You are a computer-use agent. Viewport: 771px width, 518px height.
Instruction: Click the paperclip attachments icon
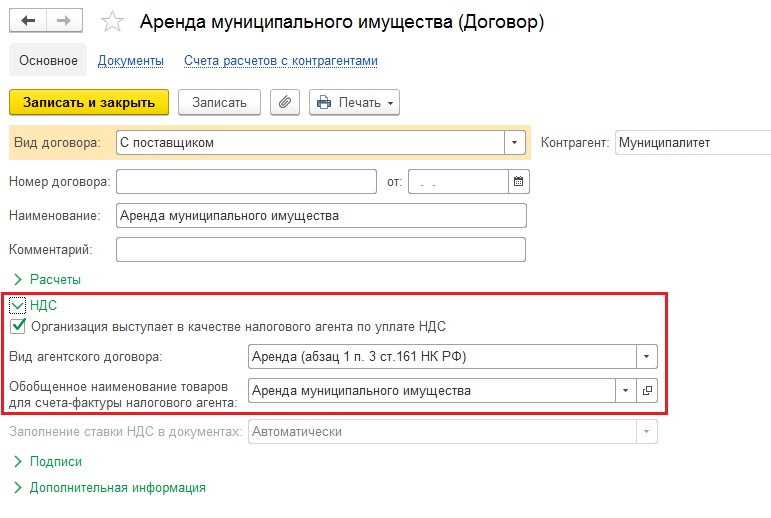[x=285, y=102]
